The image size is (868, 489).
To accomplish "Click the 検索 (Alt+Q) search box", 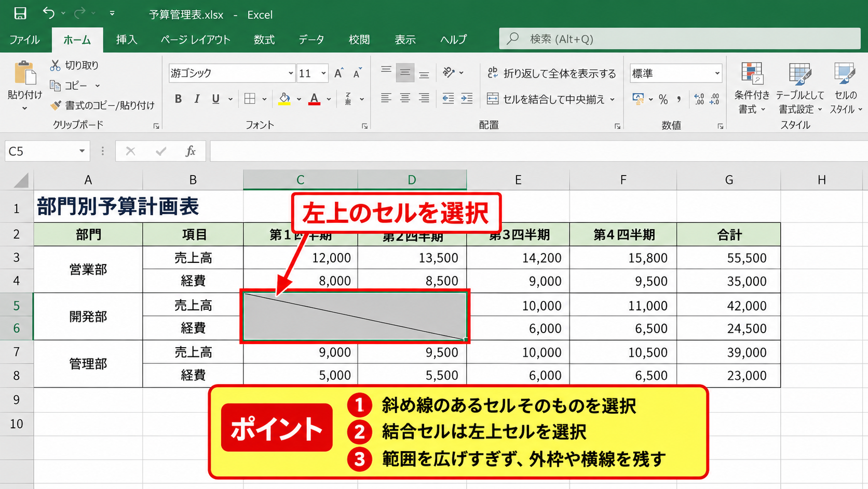I will [x=679, y=38].
